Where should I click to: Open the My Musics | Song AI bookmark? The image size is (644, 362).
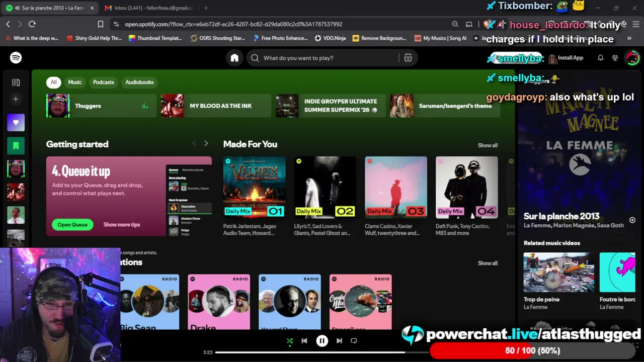tap(440, 38)
